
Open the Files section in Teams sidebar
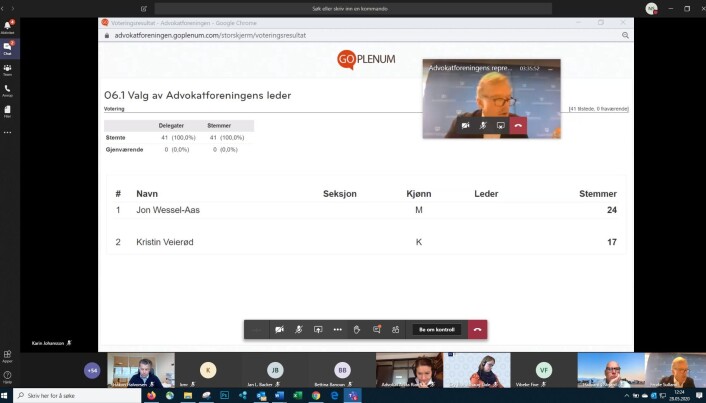point(8,112)
